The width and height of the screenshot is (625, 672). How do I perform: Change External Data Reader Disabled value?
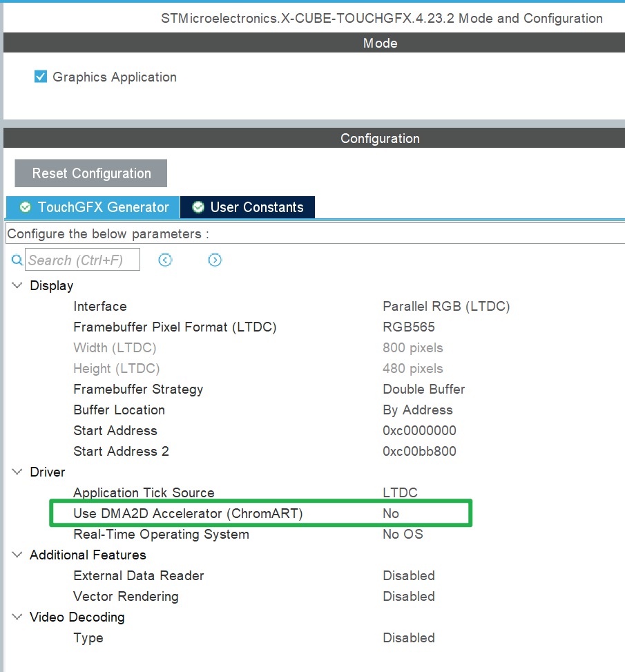[409, 575]
